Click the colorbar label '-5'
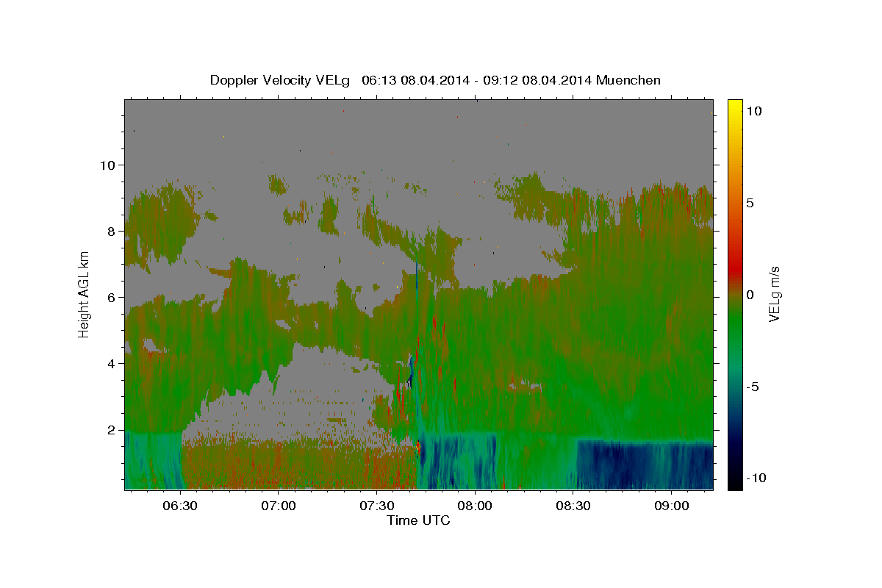The height and width of the screenshot is (588, 882). [753, 387]
